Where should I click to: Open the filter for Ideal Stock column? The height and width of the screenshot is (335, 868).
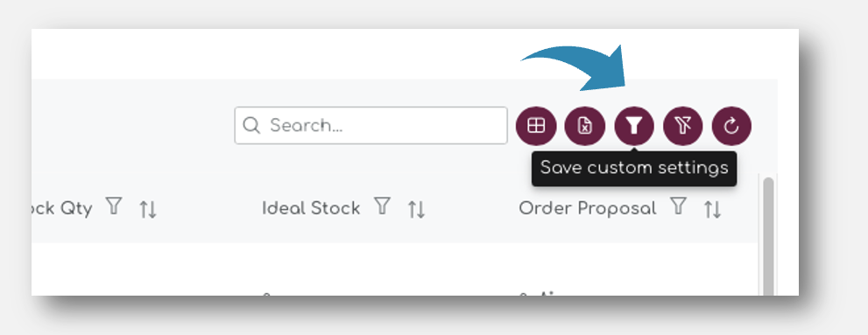pos(382,206)
